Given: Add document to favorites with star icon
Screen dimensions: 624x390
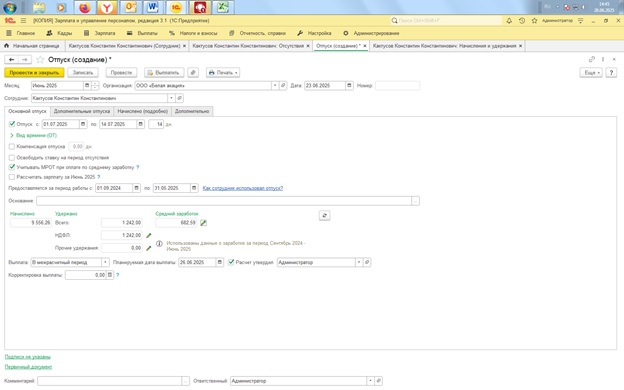Looking at the screenshot, I should point(40,60).
